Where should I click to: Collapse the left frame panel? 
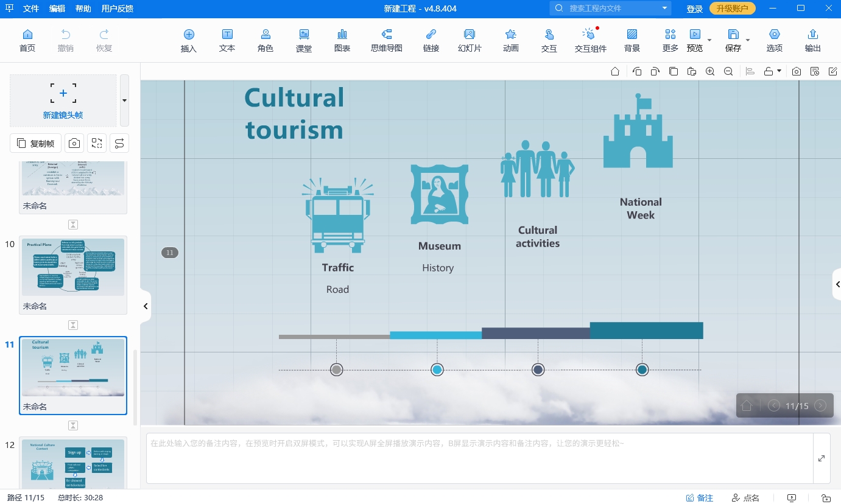coord(146,306)
